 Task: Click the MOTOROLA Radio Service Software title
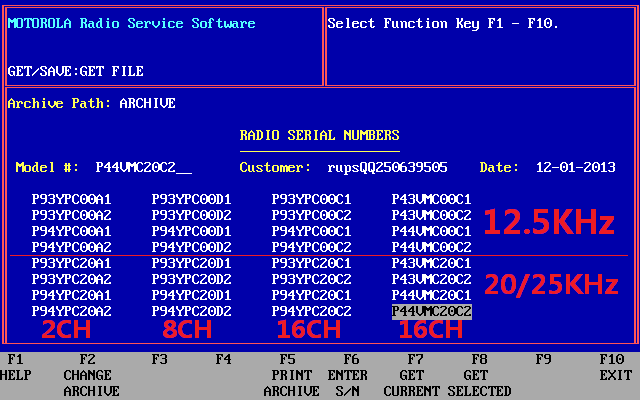point(131,23)
